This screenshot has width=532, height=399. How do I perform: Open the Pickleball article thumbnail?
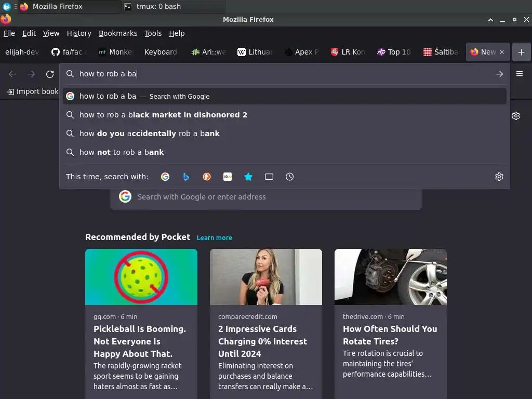tap(141, 277)
